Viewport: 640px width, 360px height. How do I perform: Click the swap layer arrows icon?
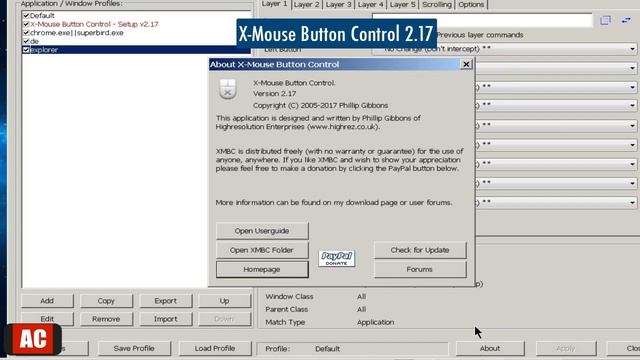click(626, 20)
